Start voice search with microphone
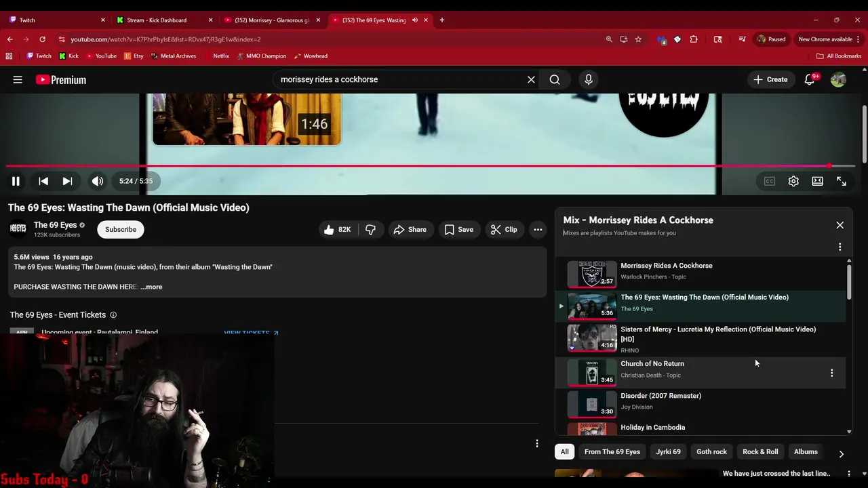The width and height of the screenshot is (868, 488). coord(589,79)
